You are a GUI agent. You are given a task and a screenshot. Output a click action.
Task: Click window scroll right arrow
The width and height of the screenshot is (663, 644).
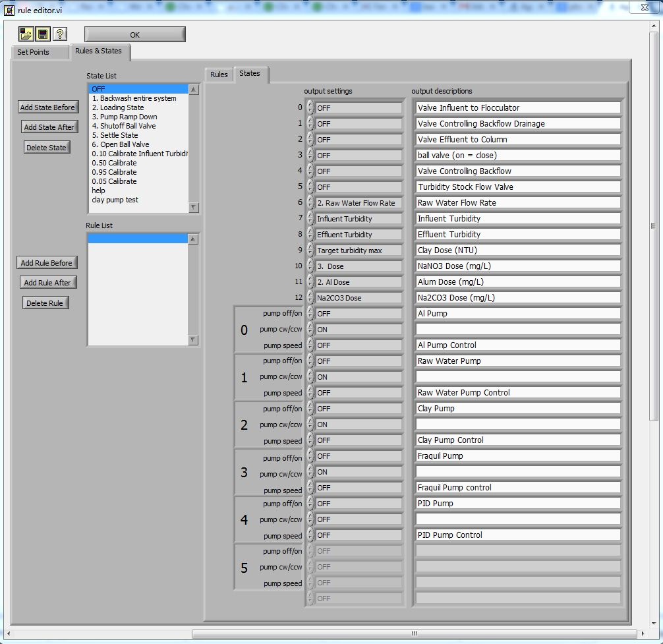tap(643, 634)
